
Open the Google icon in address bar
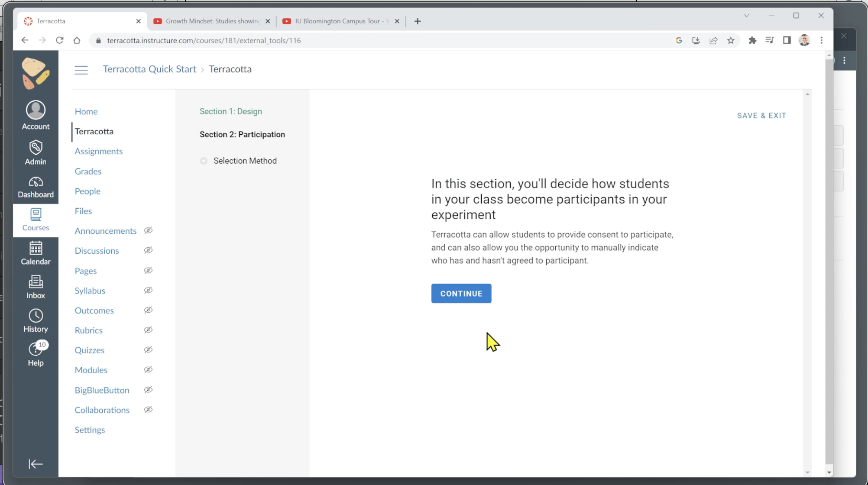point(679,40)
